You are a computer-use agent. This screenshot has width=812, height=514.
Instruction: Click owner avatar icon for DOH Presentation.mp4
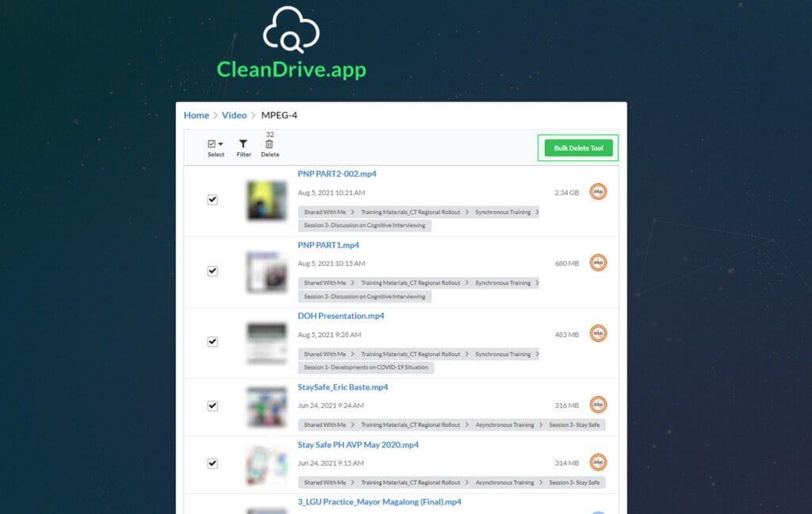[x=598, y=333]
